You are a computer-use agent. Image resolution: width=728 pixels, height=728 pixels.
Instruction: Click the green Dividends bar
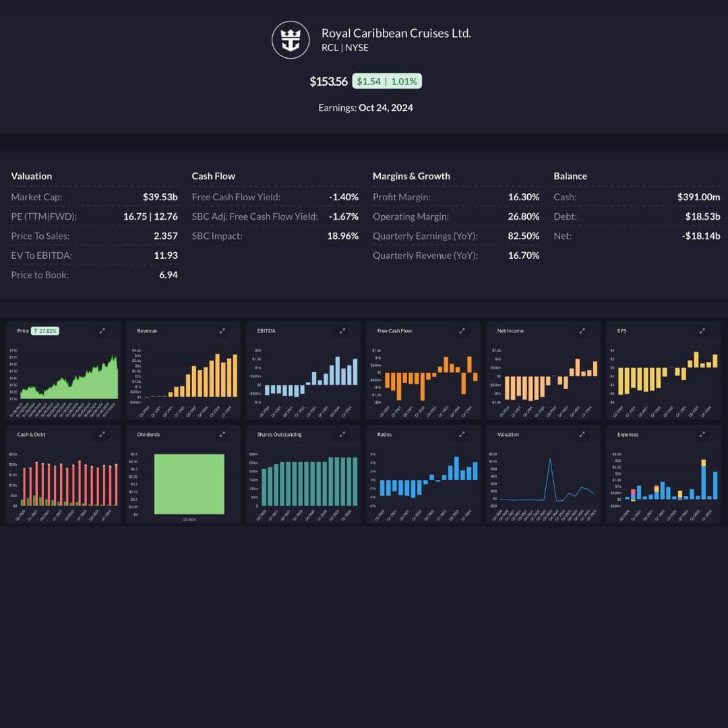click(189, 484)
